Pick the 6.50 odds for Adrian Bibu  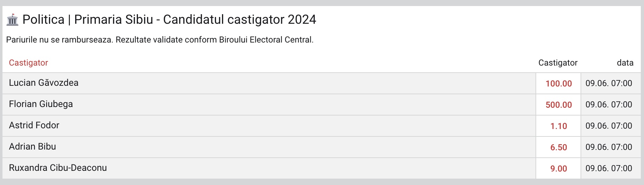[x=559, y=147]
